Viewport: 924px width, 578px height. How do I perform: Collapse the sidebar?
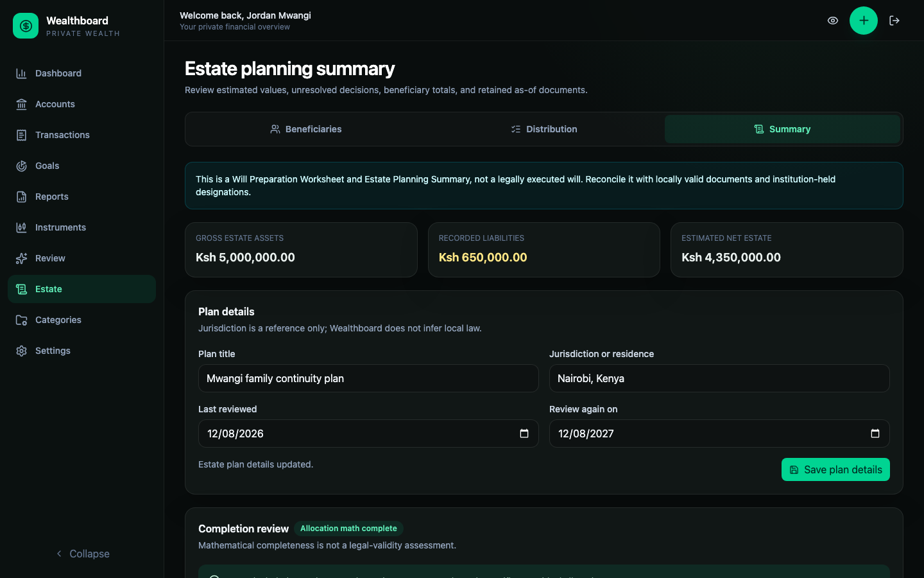coord(82,554)
